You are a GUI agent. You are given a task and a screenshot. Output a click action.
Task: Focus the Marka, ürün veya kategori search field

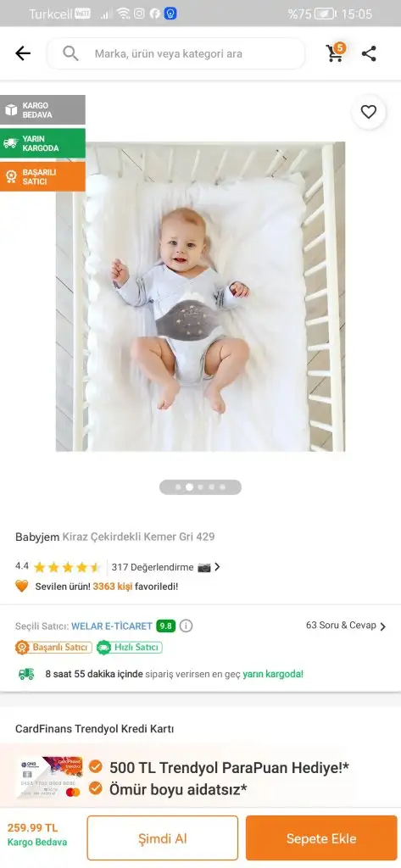click(175, 53)
